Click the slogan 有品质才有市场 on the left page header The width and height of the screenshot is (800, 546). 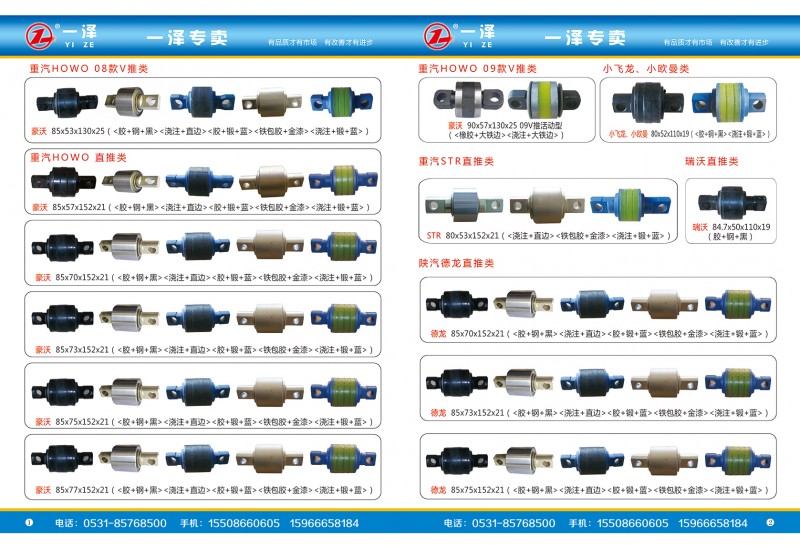292,42
